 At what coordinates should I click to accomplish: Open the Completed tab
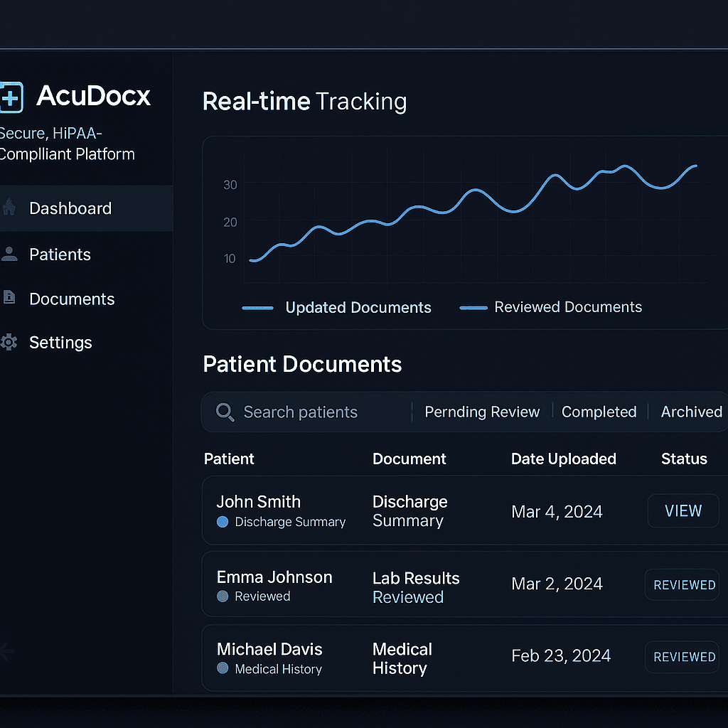tap(599, 412)
